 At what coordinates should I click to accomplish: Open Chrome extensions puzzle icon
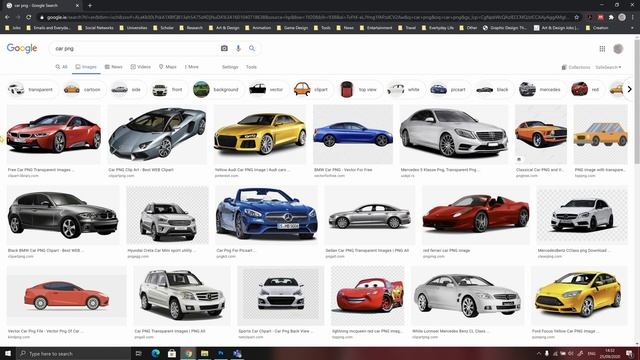pyautogui.click(x=611, y=17)
